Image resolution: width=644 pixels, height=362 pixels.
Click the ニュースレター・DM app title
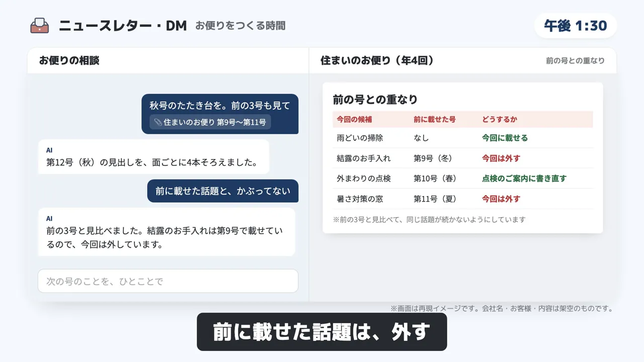click(x=123, y=26)
